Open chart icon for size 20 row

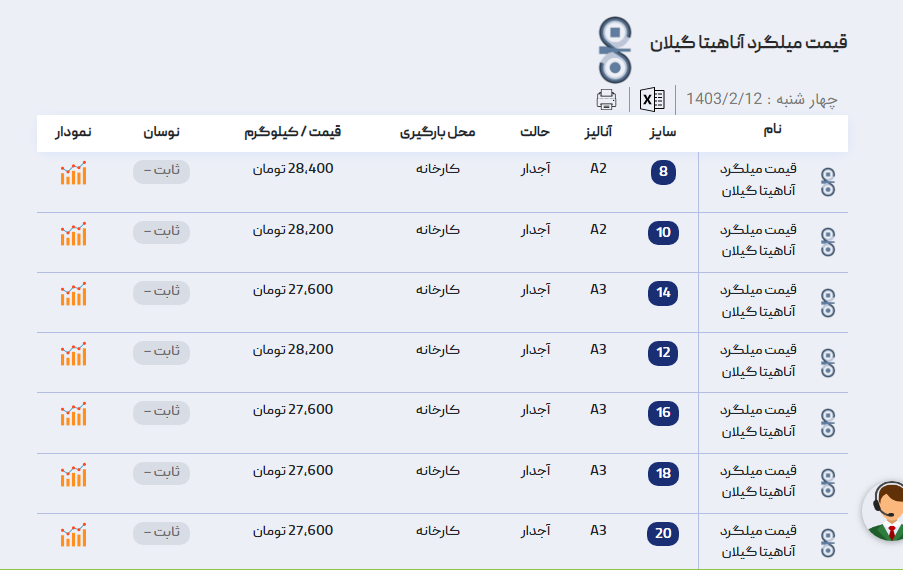(x=73, y=535)
